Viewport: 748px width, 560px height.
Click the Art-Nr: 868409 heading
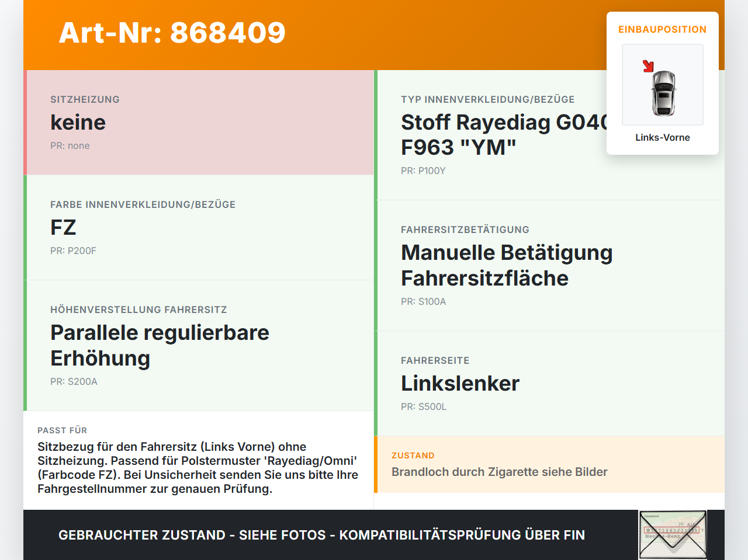click(172, 33)
